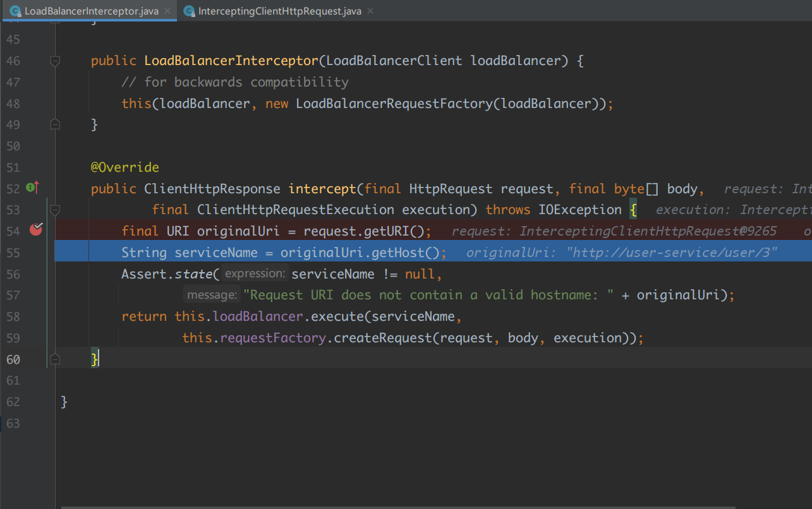Viewport: 812px width, 509px height.
Task: Click line number 46 in the gutter
Action: click(13, 61)
